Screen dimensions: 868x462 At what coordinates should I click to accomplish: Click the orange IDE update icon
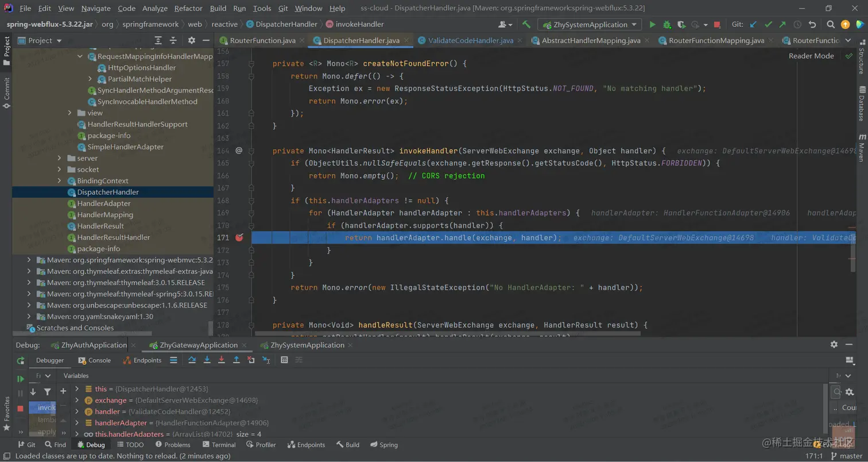tap(845, 25)
